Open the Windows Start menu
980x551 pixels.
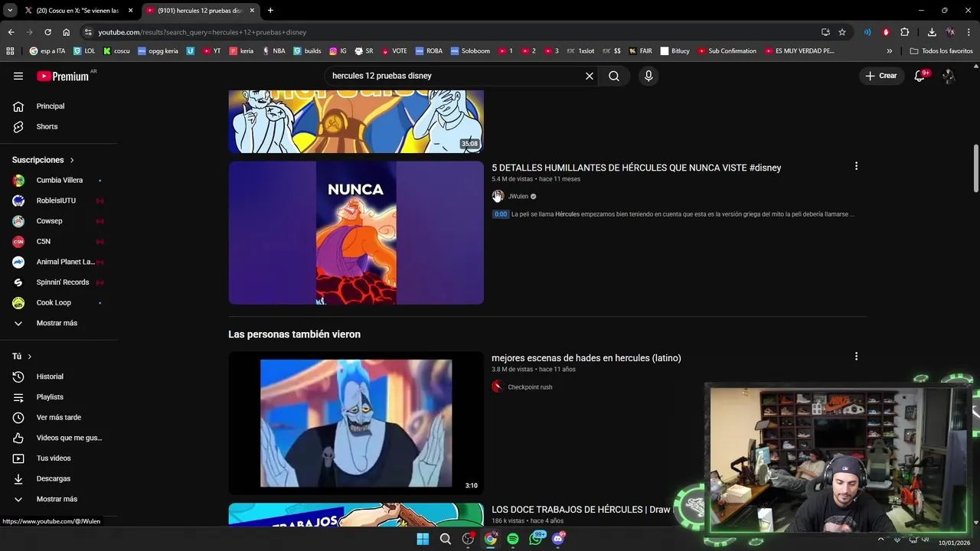[423, 539]
